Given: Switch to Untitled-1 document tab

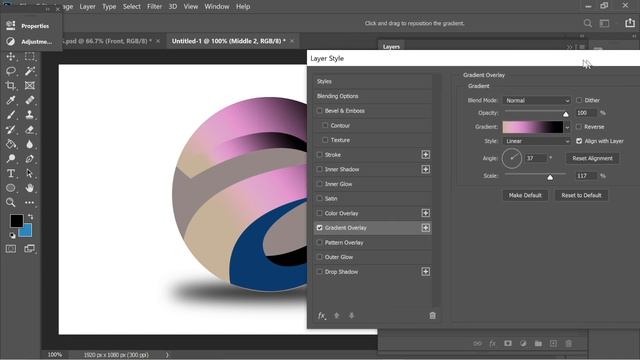Looking at the screenshot, I should [x=229, y=41].
